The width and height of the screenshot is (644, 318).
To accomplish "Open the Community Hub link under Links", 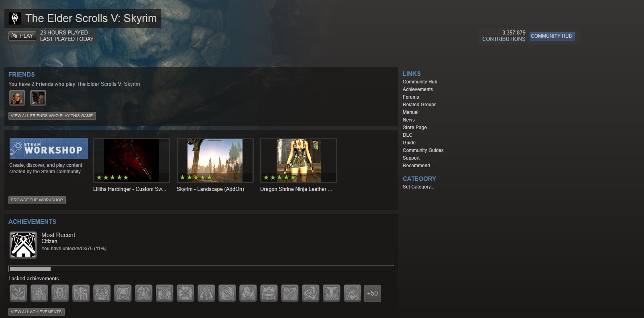I will [420, 82].
